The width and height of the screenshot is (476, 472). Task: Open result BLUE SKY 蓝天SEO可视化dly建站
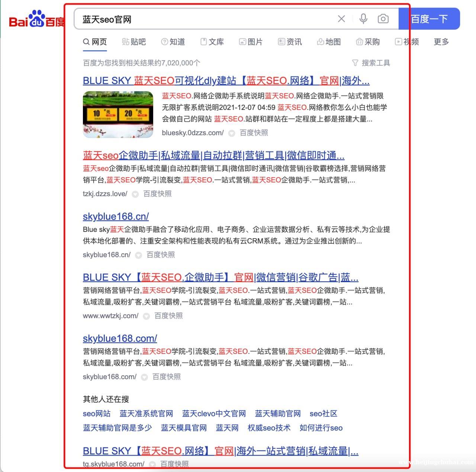(226, 81)
